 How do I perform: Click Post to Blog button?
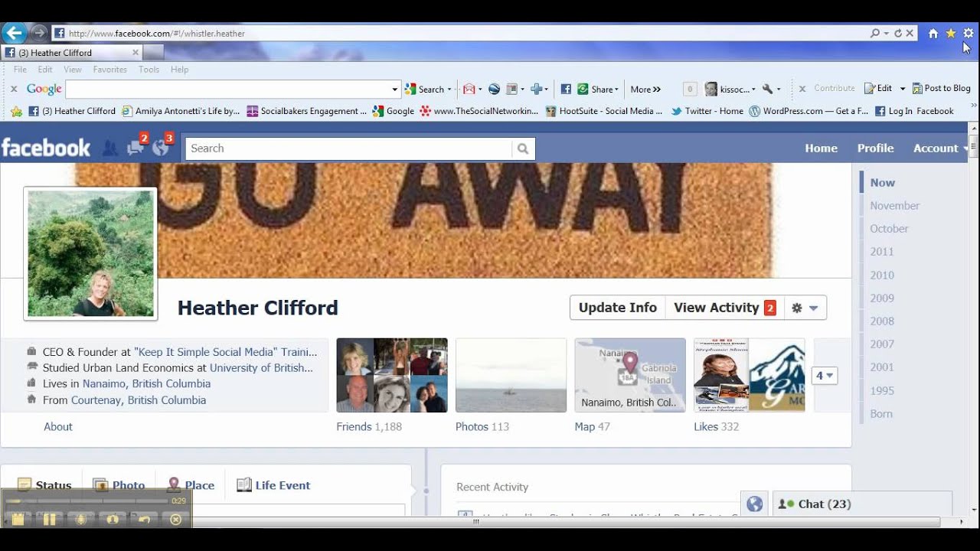(x=941, y=89)
